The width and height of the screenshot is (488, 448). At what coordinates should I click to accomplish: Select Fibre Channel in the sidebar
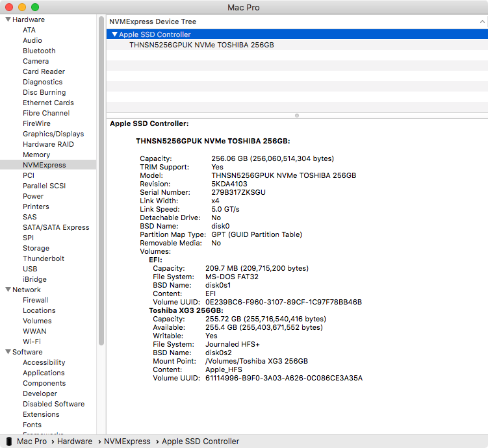click(x=46, y=113)
